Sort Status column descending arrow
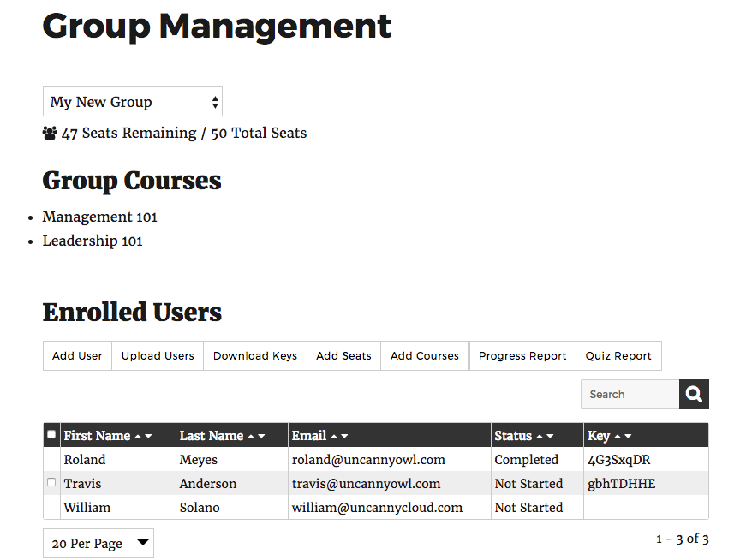Screen dimensions: 746x560 tap(549, 437)
